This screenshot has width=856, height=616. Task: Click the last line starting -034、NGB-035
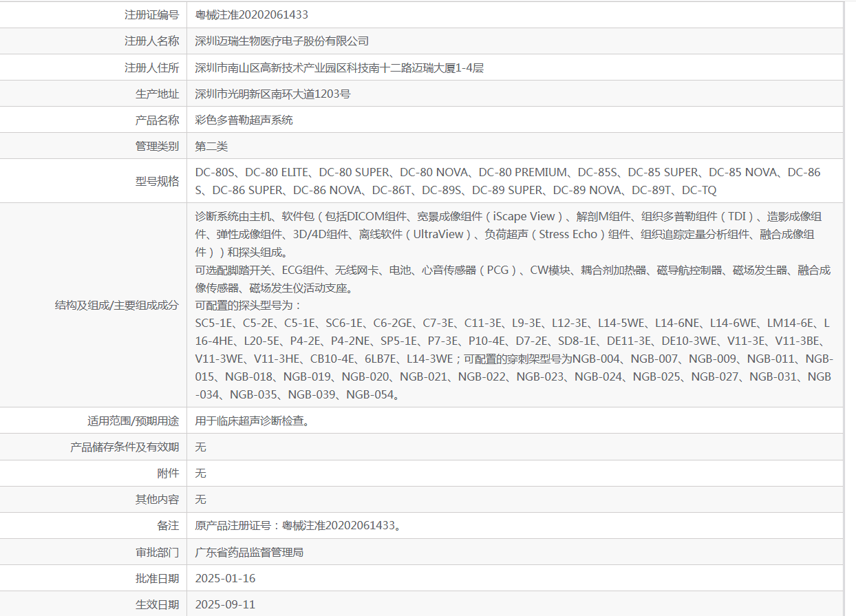[x=298, y=394]
